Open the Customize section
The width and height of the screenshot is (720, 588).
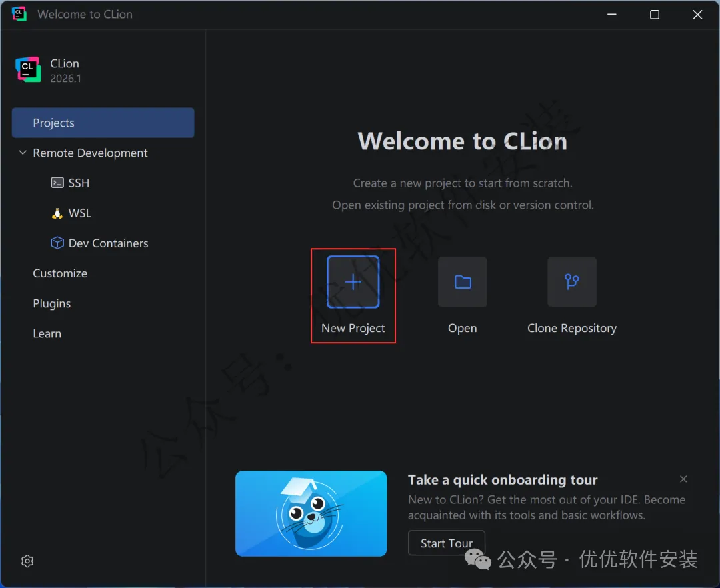pos(60,273)
